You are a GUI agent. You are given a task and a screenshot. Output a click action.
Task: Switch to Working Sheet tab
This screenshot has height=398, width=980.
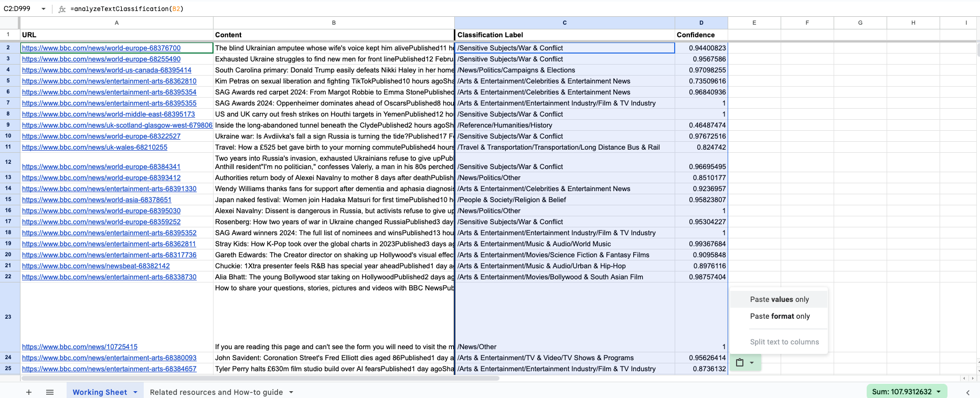pyautogui.click(x=100, y=392)
